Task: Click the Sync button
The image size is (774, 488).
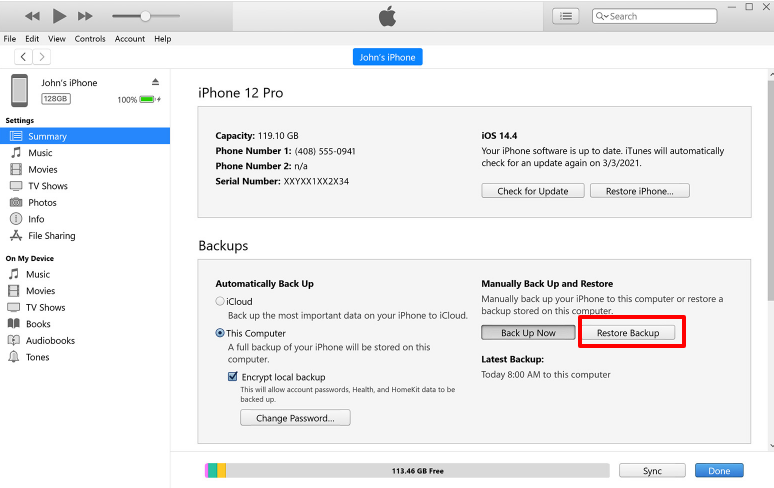Action: point(652,471)
